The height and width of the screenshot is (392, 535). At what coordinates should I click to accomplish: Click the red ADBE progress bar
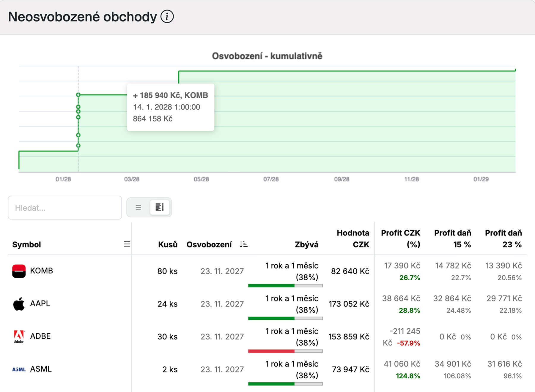pyautogui.click(x=285, y=351)
